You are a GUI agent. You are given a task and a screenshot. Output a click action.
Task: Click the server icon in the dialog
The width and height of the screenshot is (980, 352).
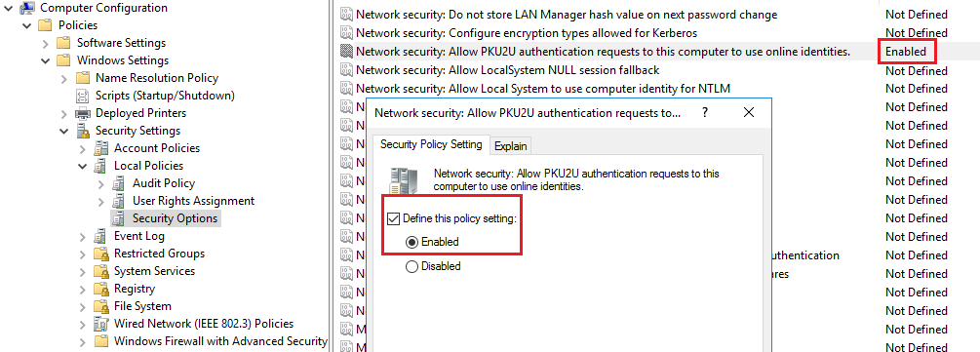coord(403,179)
